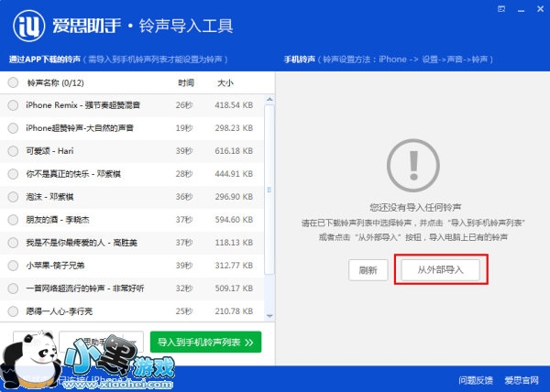Check 愿得一人心-李行亮 ringtone
The height and width of the screenshot is (392, 550).
click(x=13, y=311)
